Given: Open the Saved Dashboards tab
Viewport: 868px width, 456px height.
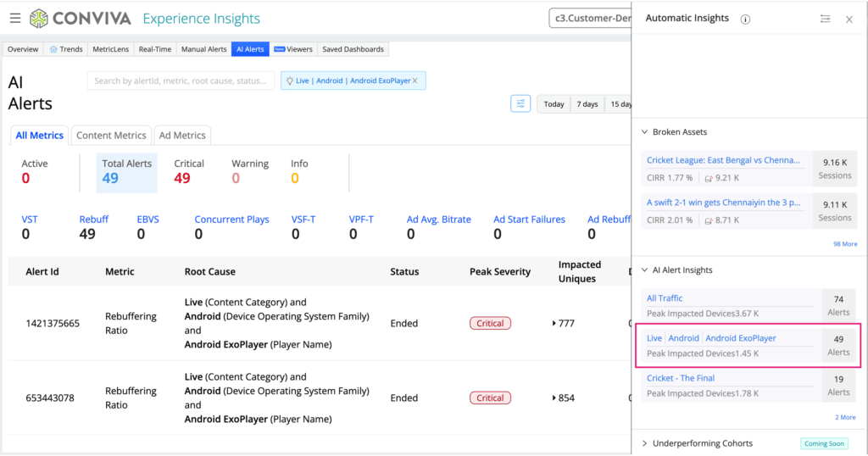Looking at the screenshot, I should point(353,49).
